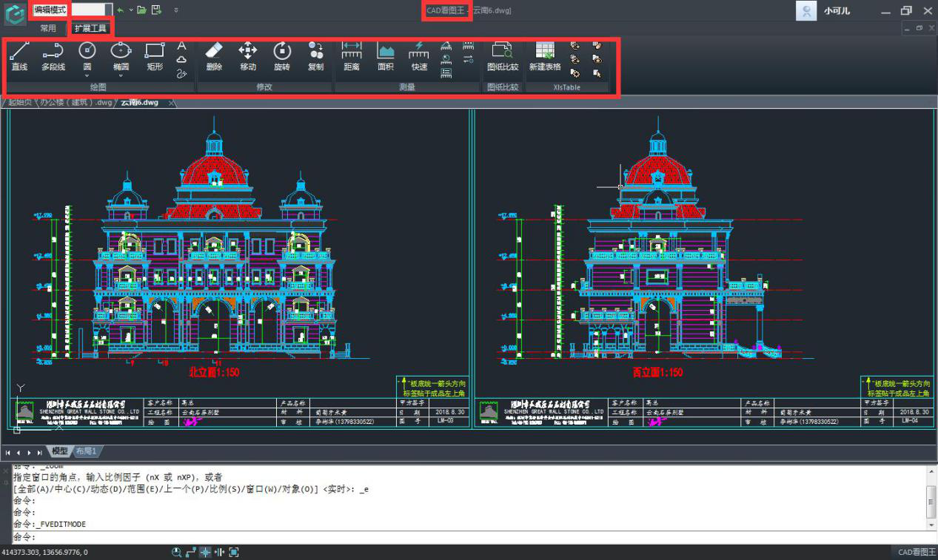Expand the 圆 (Circle) dropdown arrow

tap(87, 75)
